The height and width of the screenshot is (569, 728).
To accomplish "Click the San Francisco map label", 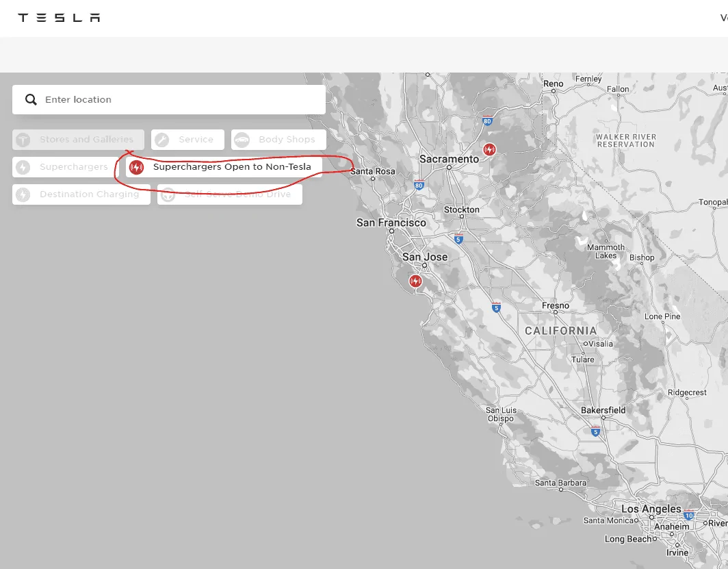I will 391,223.
